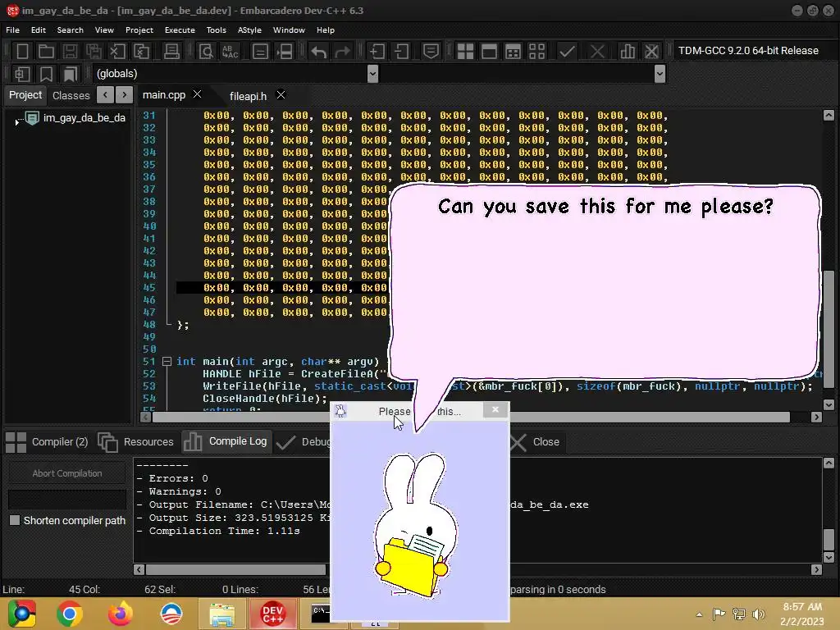Open the Project browser tab
The width and height of the screenshot is (840, 630).
25,95
